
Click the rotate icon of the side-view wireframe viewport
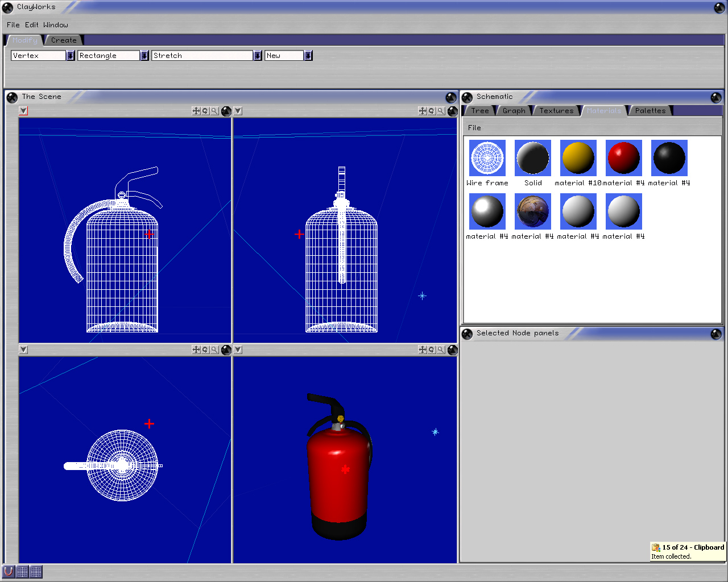tap(205, 111)
